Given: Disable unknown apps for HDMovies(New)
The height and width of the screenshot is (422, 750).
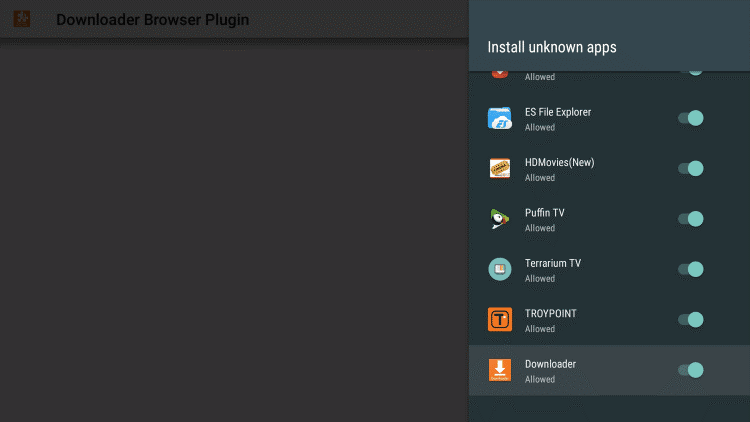Looking at the screenshot, I should (691, 168).
